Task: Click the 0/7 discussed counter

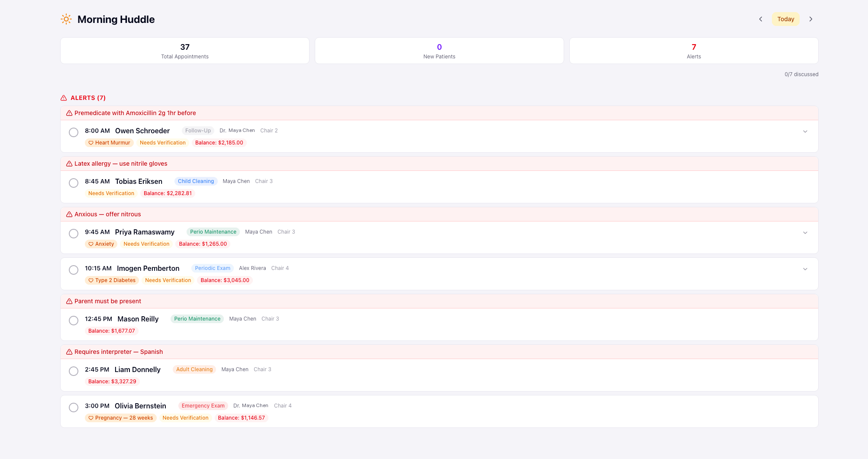Action: click(801, 74)
